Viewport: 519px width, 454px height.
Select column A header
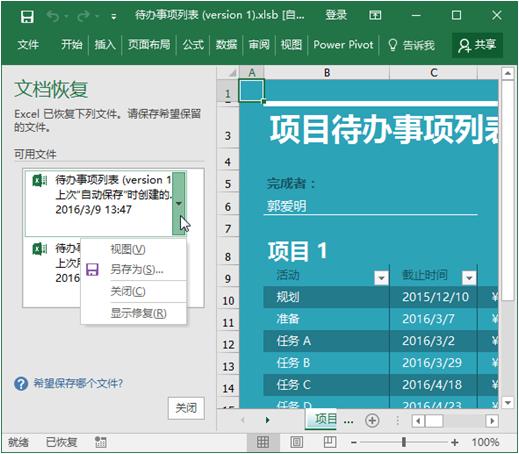tap(252, 72)
